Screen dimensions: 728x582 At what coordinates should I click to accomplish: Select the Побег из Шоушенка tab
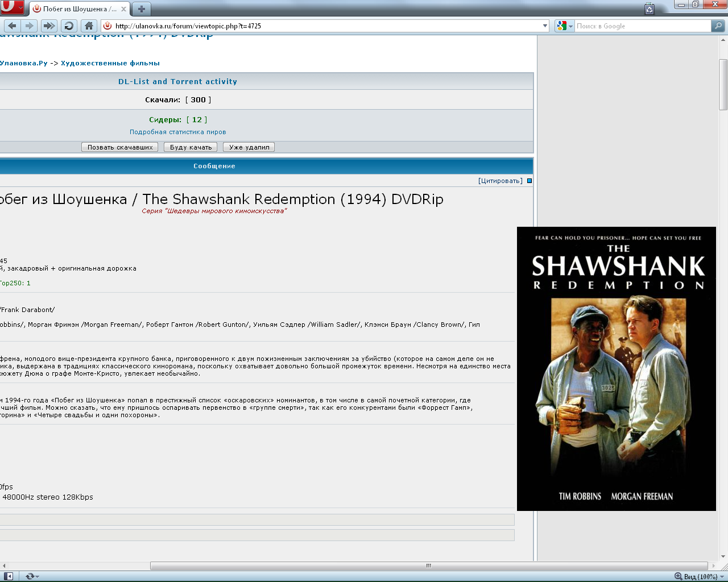tap(79, 9)
